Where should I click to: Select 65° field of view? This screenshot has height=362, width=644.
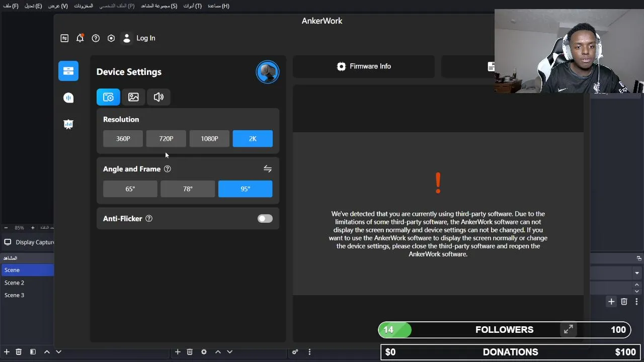(130, 189)
